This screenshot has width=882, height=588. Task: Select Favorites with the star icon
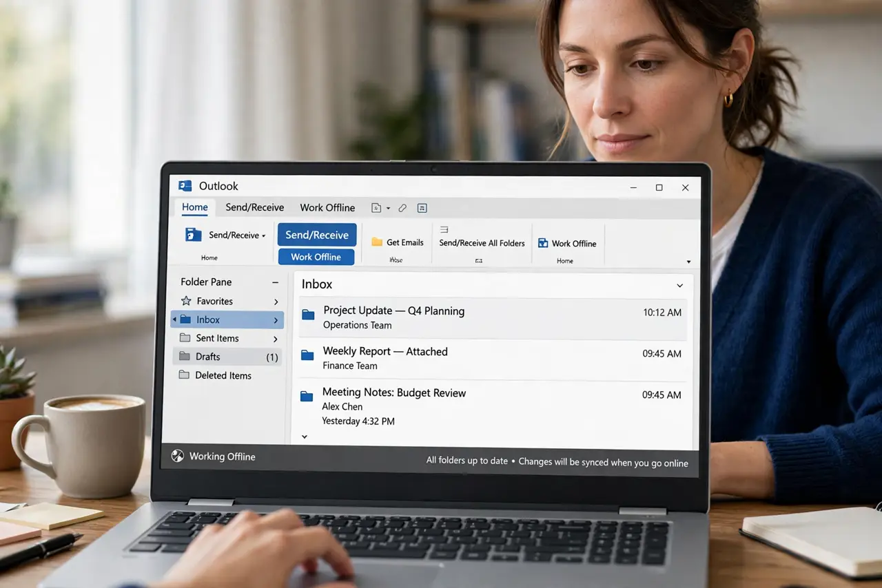click(x=207, y=301)
